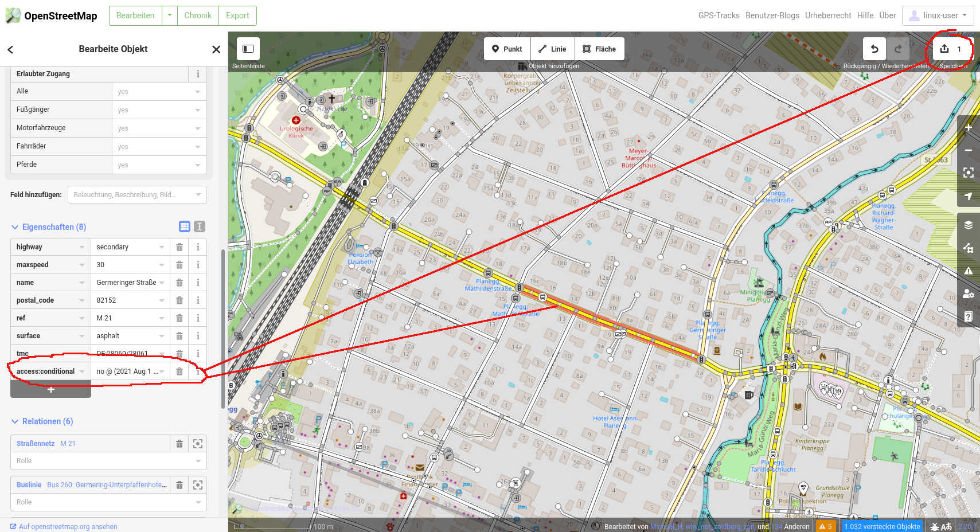Click 1.032 versteckte Objekte status

(x=882, y=526)
